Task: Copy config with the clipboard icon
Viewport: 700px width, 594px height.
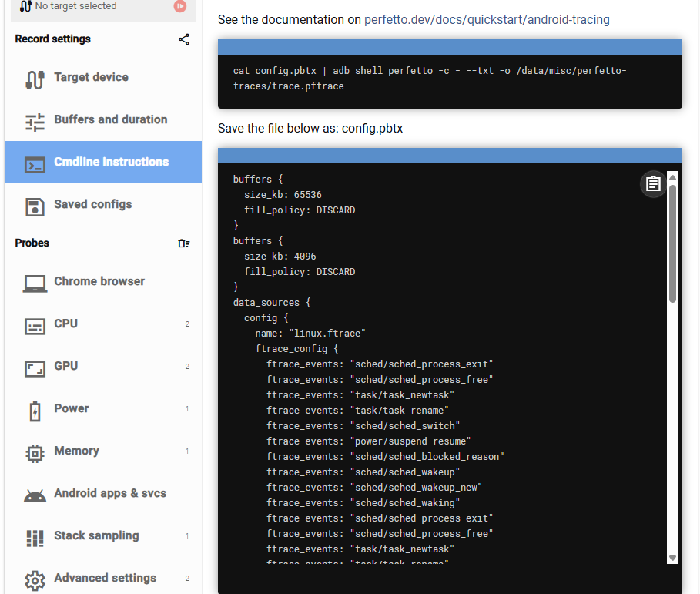Action: click(653, 183)
